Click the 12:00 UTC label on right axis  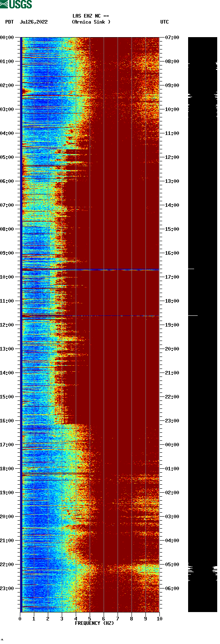172,157
